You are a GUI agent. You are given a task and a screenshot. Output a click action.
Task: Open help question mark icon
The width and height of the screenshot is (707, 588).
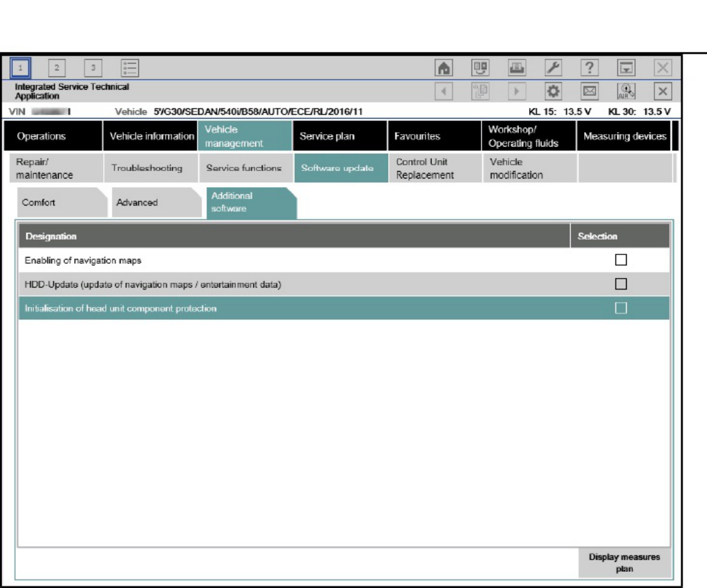590,68
